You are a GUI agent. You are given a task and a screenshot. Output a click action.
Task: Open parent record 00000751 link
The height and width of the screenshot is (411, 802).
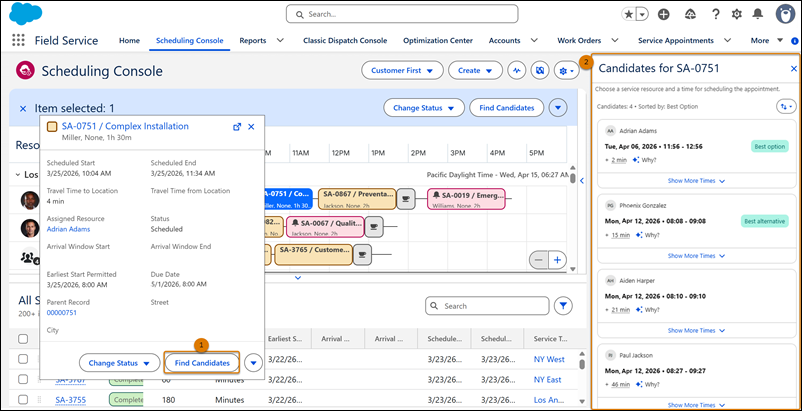61,313
